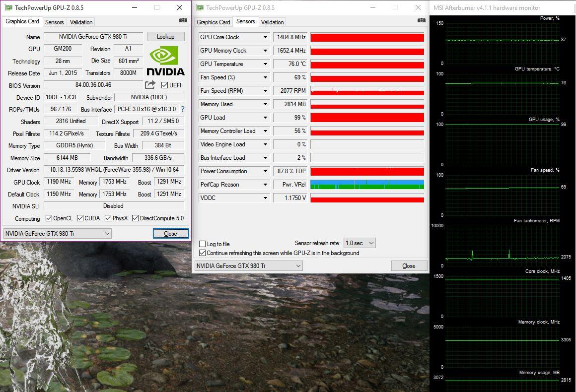Click the NVIDIA logo
The image size is (576, 392).
tap(165, 61)
